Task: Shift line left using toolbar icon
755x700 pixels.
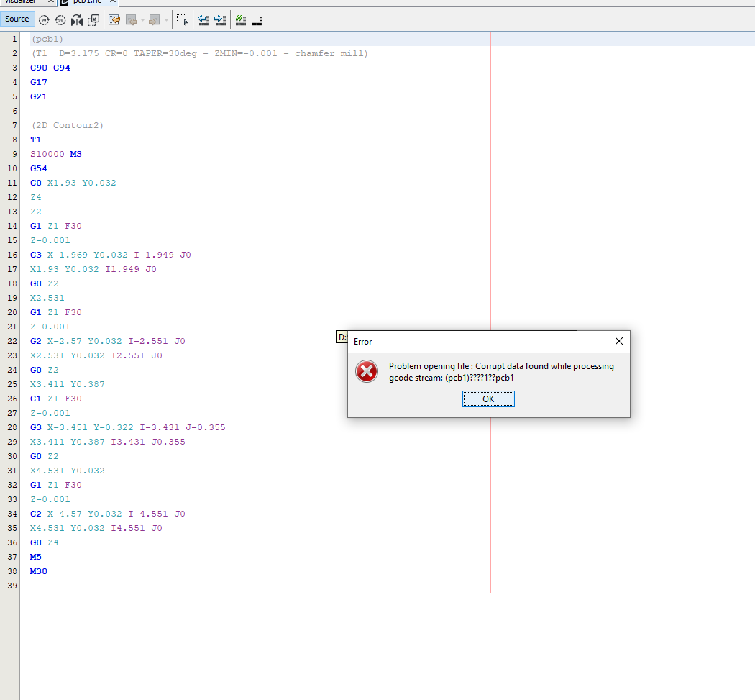Action: click(203, 20)
